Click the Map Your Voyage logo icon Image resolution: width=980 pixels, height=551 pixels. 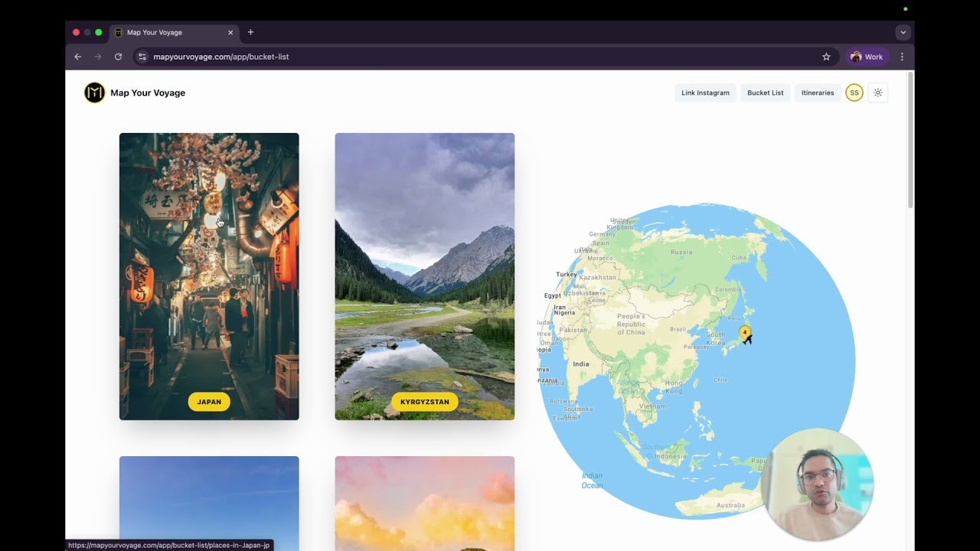point(93,93)
